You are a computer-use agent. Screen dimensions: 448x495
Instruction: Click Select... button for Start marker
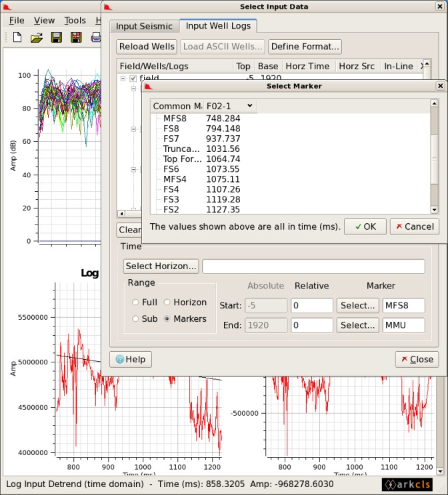(x=357, y=305)
